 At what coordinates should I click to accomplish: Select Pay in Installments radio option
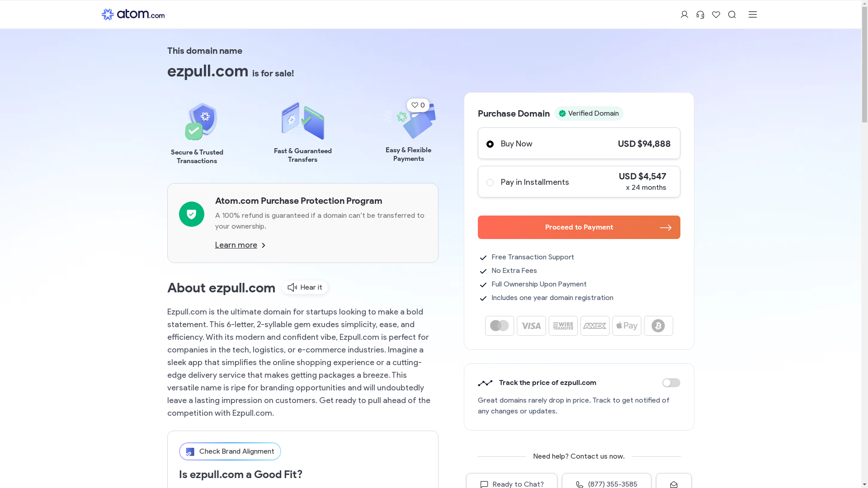click(x=490, y=183)
